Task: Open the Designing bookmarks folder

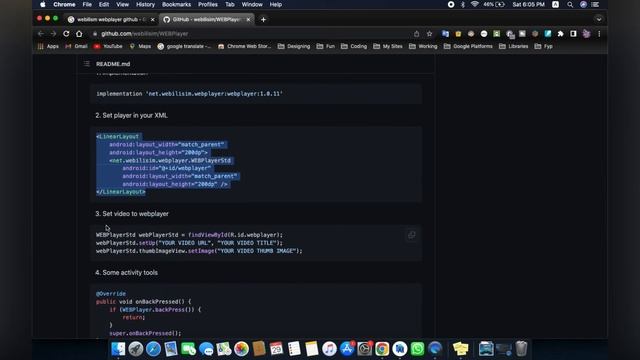Action: pyautogui.click(x=294, y=47)
